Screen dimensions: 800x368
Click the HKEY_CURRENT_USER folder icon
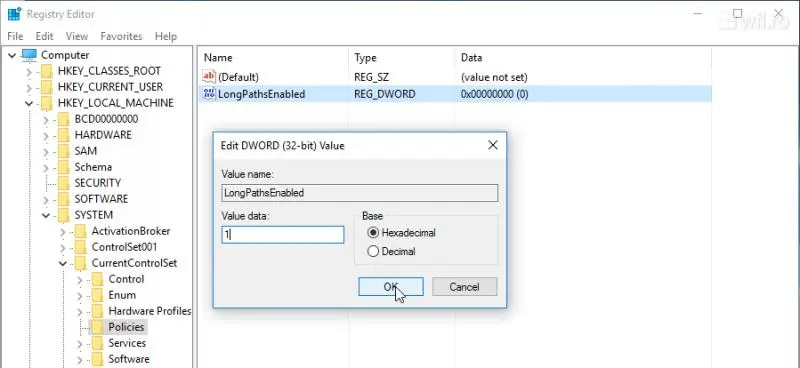47,87
